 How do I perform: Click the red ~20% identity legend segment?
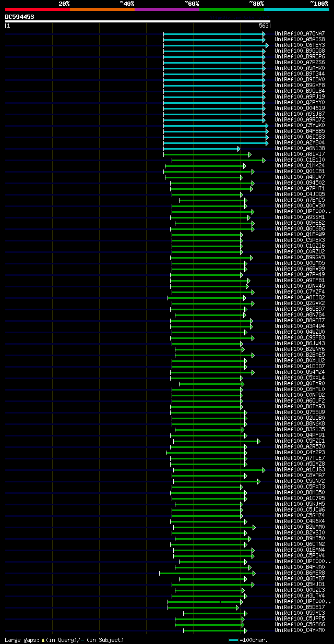point(37,9)
